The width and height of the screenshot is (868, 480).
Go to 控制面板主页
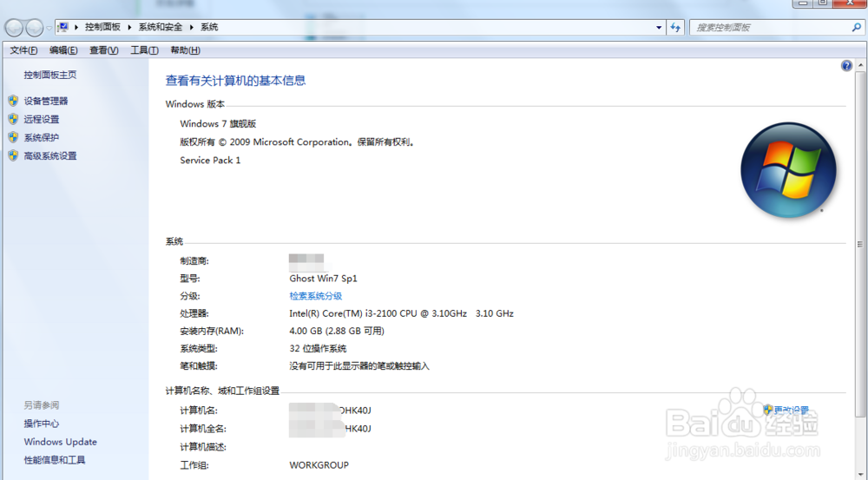49,75
